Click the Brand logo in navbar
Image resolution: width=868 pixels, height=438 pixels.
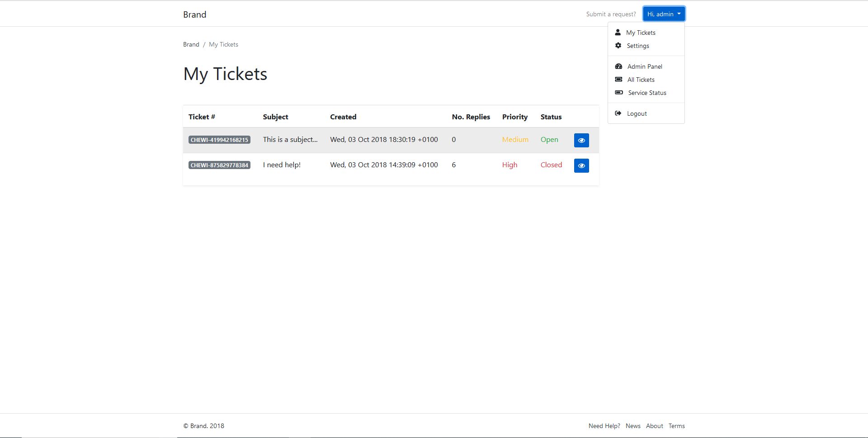[x=194, y=14]
